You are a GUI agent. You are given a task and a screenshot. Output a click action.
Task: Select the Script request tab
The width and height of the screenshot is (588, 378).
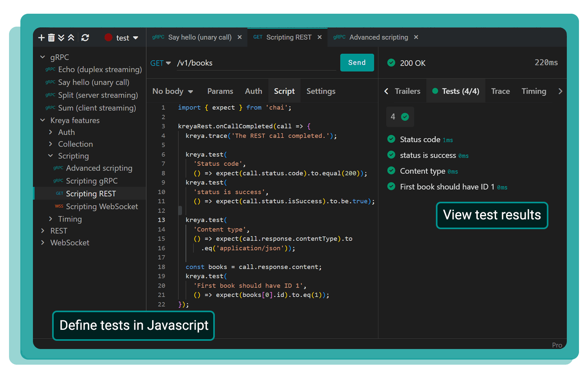(x=285, y=91)
